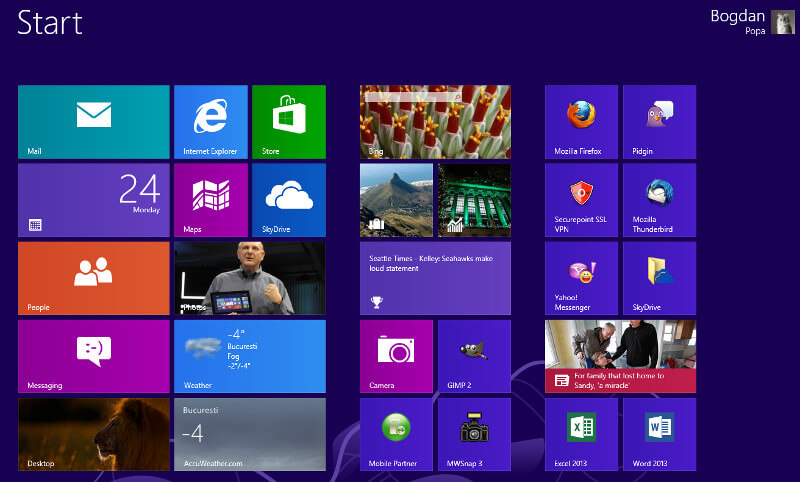Launch Securepoint SSL VPN tile
This screenshot has height=482, width=800.
coord(582,200)
